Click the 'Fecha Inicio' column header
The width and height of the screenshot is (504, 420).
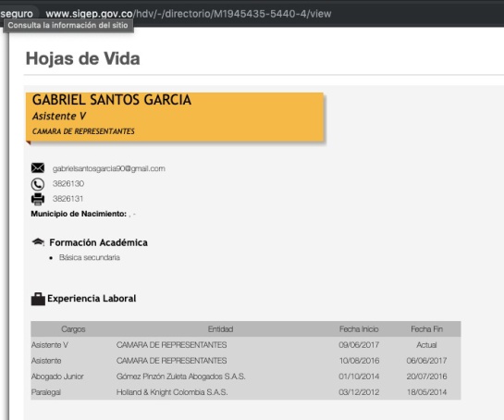coord(359,329)
